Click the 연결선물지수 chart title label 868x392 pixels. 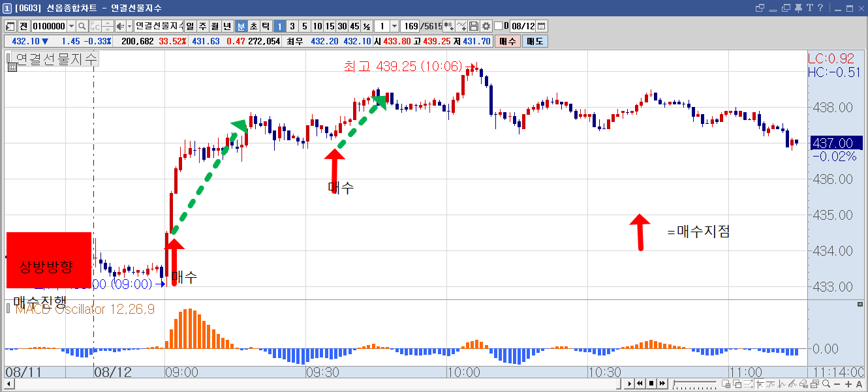pyautogui.click(x=56, y=59)
